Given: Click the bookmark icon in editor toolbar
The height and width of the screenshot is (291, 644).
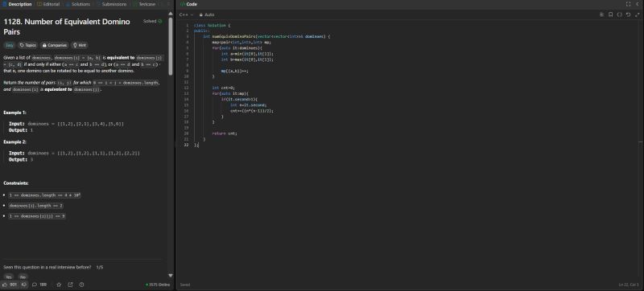Looking at the screenshot, I should coord(611,14).
